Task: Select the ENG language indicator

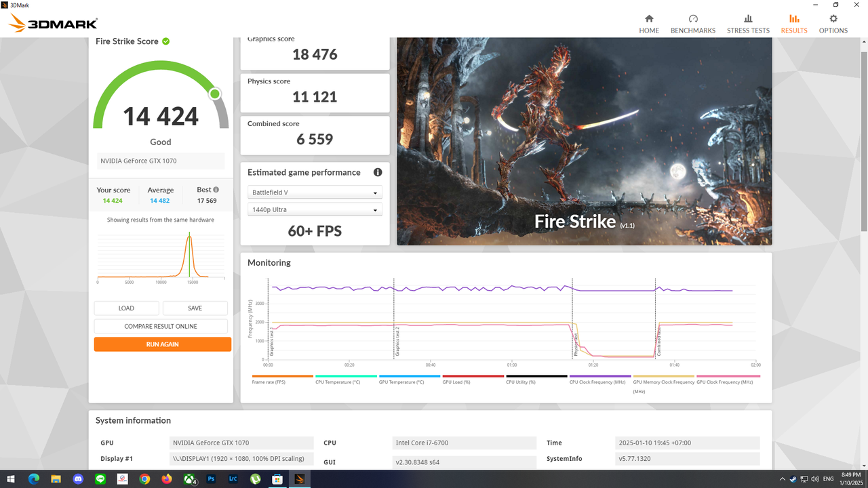Action: pos(829,479)
